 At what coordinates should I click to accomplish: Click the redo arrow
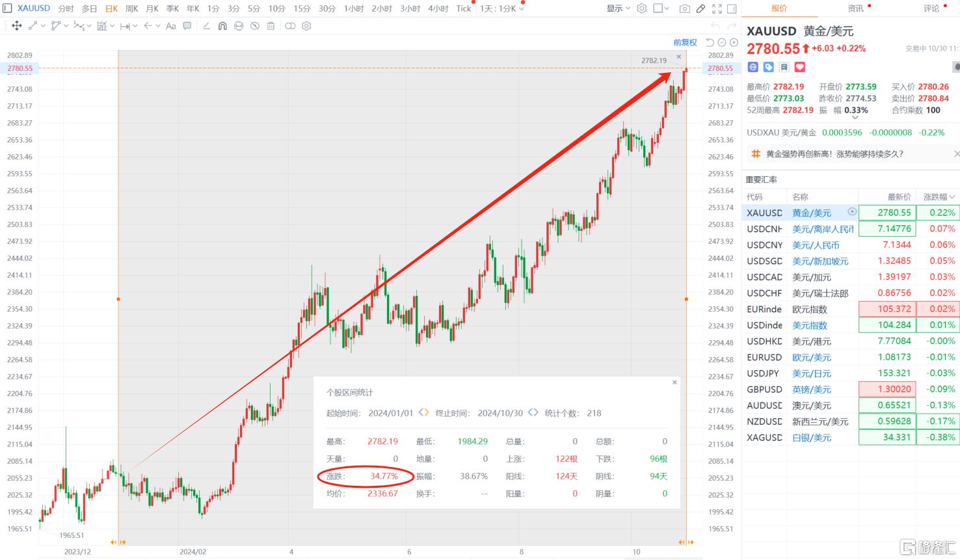732,26
